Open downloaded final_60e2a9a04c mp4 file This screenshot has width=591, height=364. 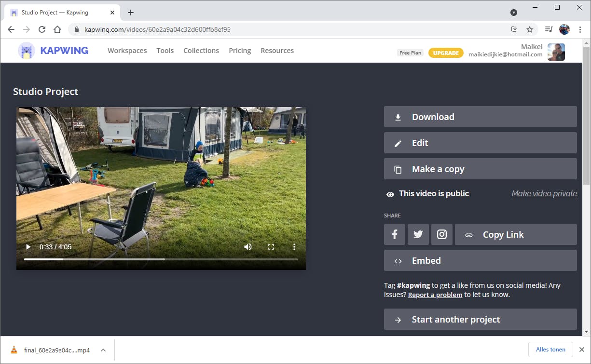(57, 350)
